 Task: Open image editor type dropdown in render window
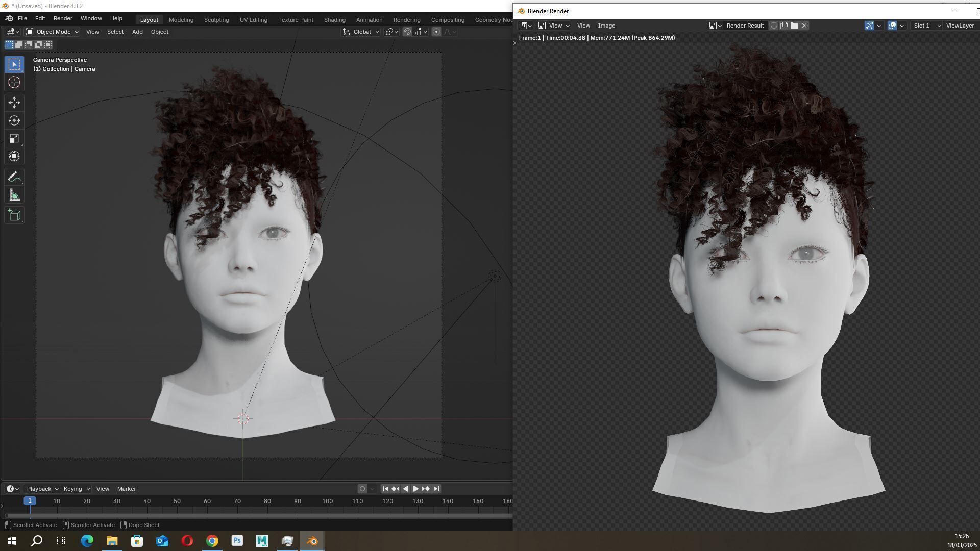pyautogui.click(x=526, y=26)
